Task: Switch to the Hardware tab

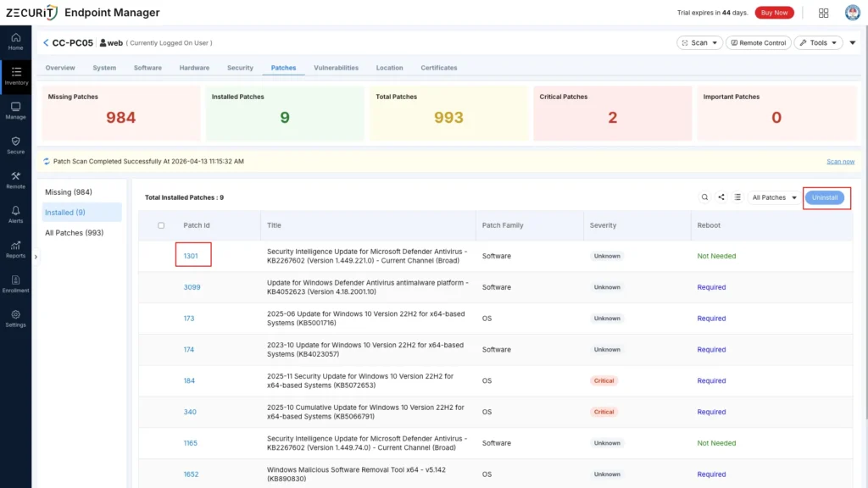Action: [x=194, y=68]
